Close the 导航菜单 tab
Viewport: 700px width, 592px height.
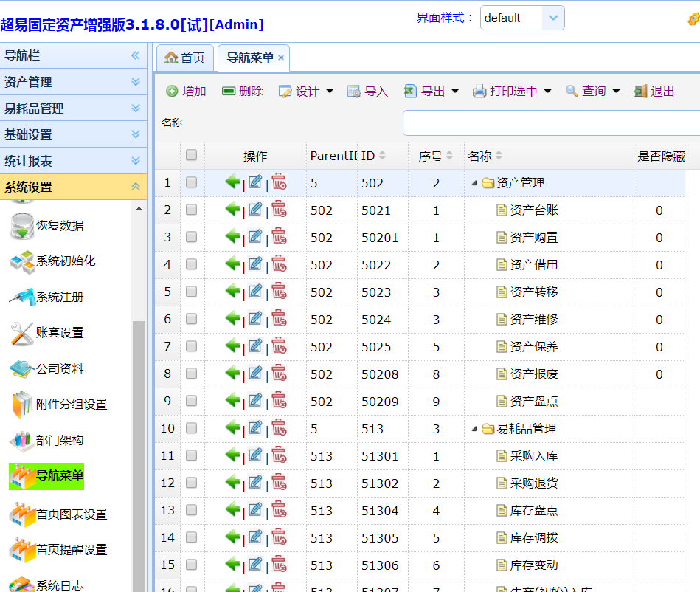pos(281,58)
